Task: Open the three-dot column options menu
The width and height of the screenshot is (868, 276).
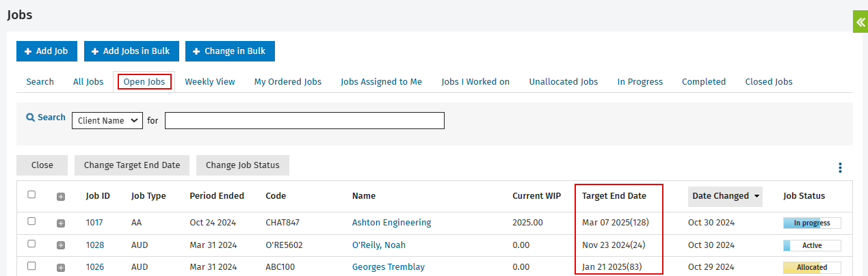Action: [x=840, y=167]
